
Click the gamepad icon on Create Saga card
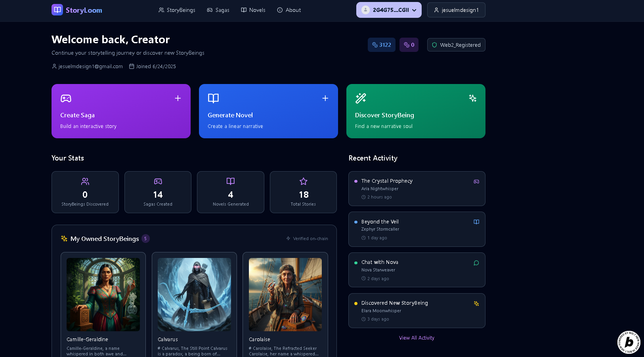click(66, 98)
